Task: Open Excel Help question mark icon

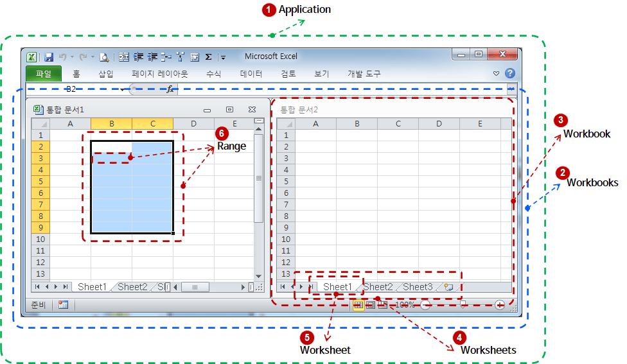Action: click(x=510, y=73)
